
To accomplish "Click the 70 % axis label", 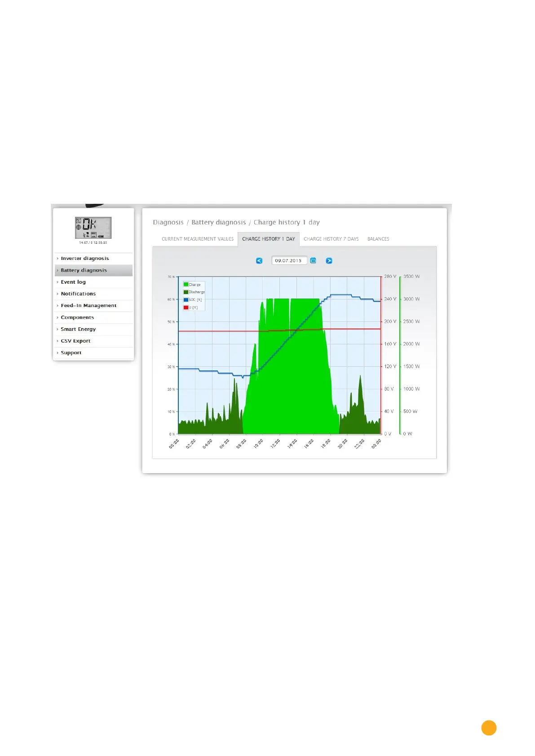I will [171, 277].
